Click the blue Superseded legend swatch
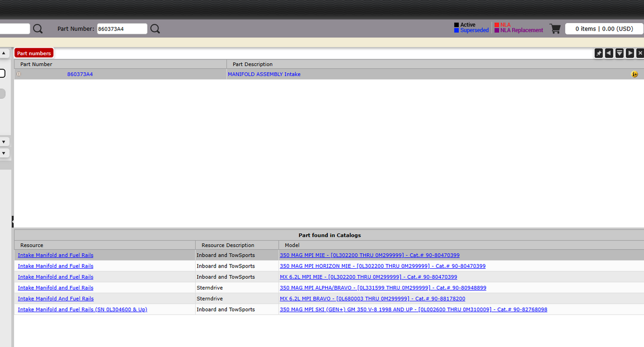Screen dimensions: 644x347 pos(456,31)
